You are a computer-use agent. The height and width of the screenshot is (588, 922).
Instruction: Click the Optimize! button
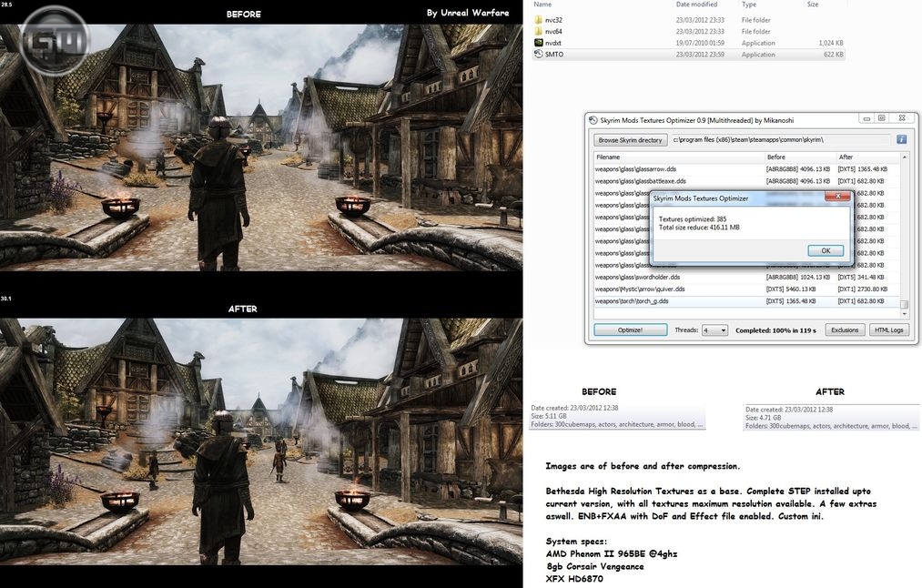click(x=630, y=330)
